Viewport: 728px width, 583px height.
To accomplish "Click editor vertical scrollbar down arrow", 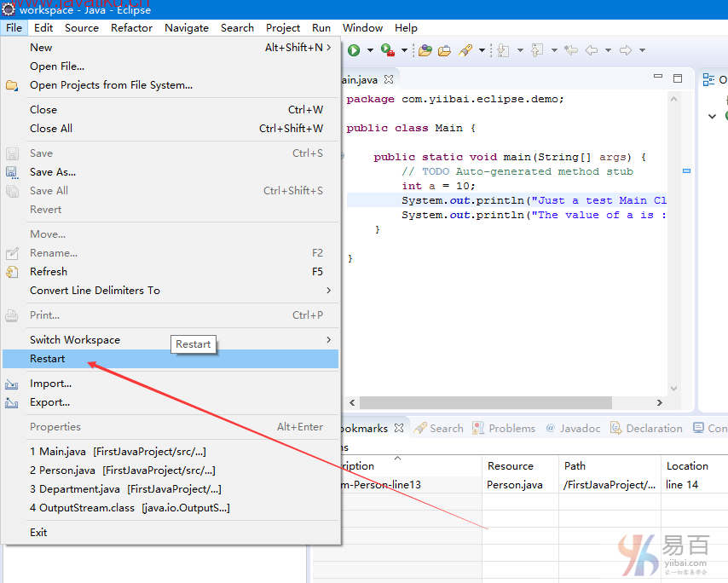I will (673, 388).
